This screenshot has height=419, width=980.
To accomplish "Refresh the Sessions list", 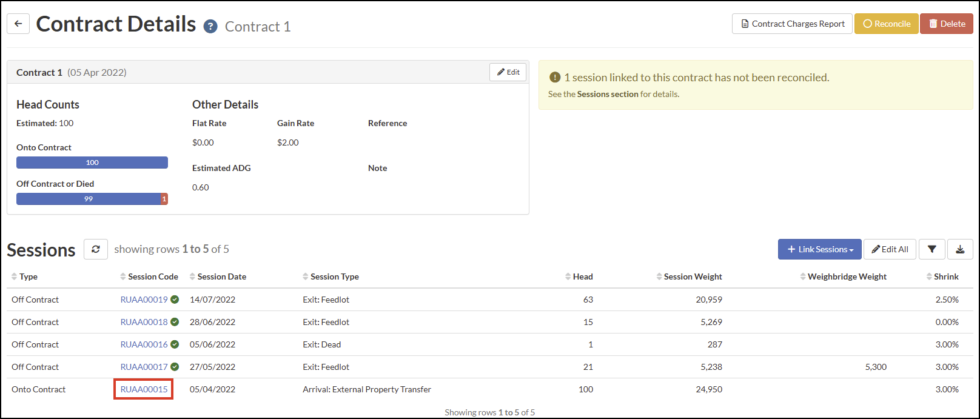I will [x=96, y=249].
